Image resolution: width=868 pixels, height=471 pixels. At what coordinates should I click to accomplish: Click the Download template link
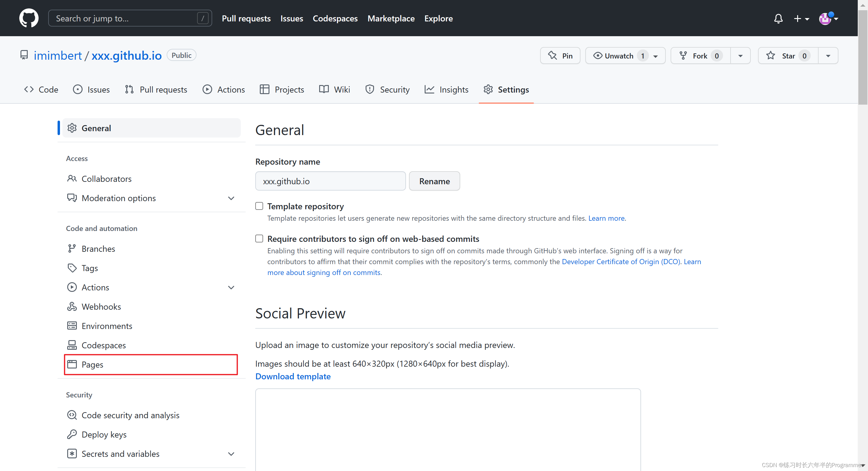293,376
